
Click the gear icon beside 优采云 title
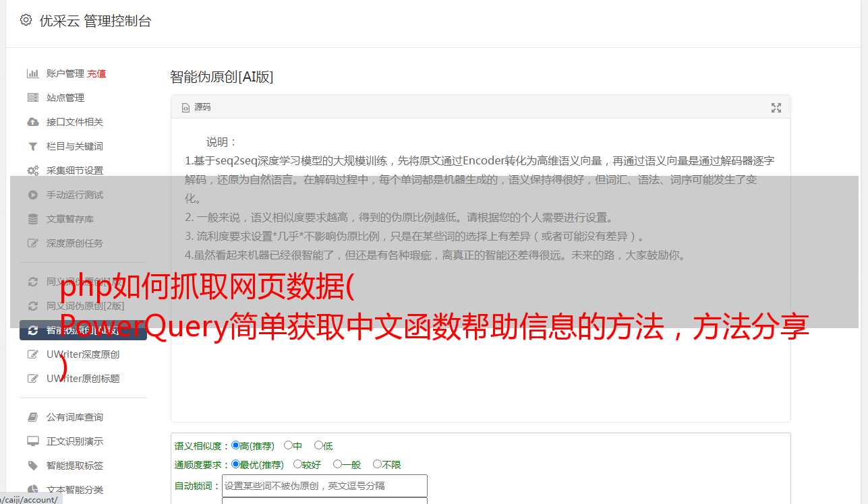point(26,20)
